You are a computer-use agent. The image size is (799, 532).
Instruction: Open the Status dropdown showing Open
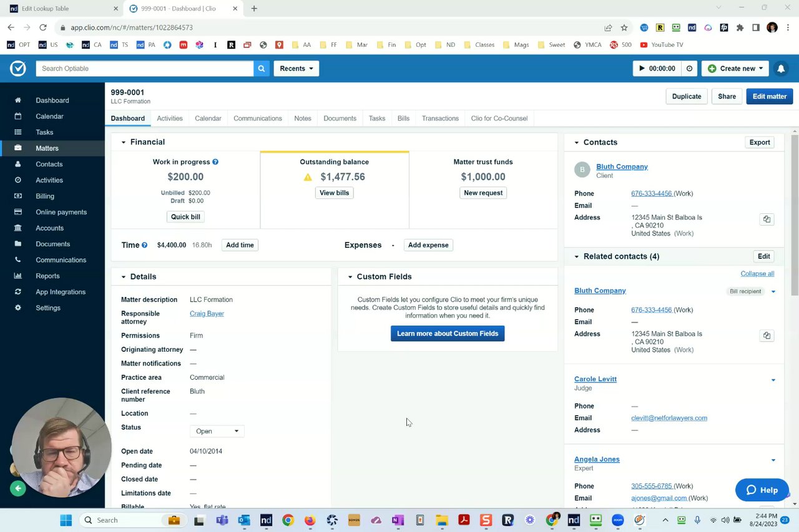[217, 431]
